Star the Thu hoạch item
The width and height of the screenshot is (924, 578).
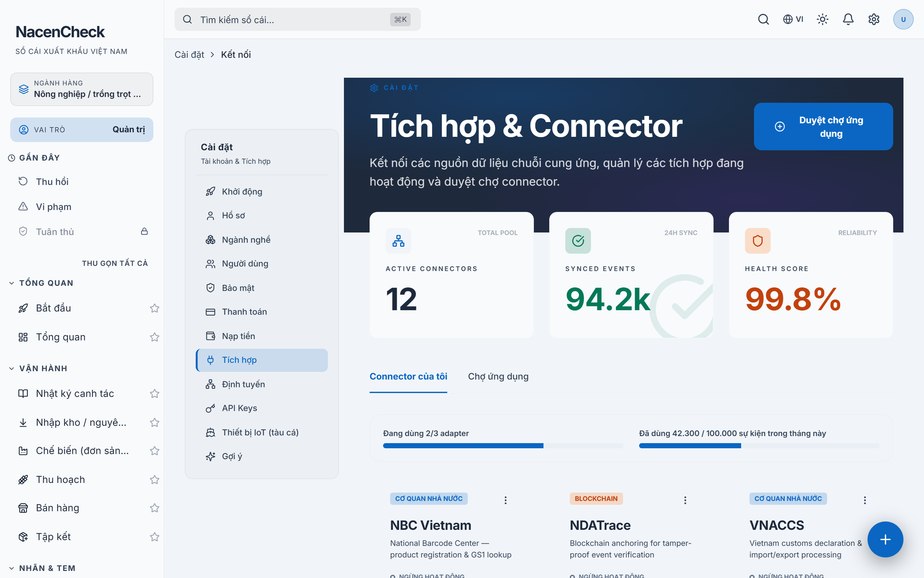tap(154, 480)
